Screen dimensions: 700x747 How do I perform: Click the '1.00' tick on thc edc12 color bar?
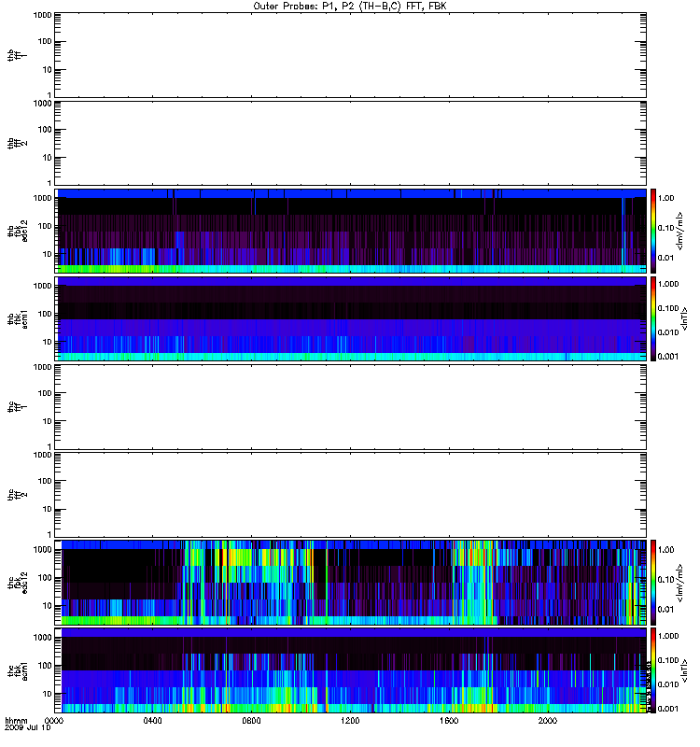tap(666, 550)
